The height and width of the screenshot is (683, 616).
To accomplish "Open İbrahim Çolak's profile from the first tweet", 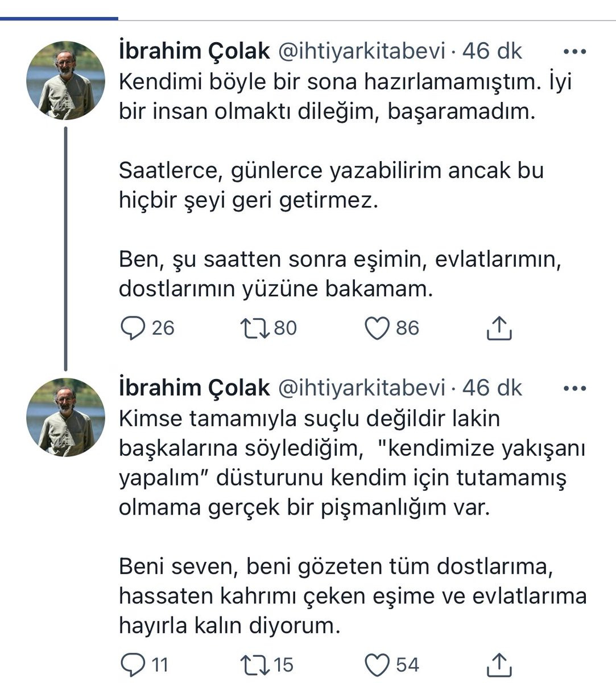I will 193,51.
